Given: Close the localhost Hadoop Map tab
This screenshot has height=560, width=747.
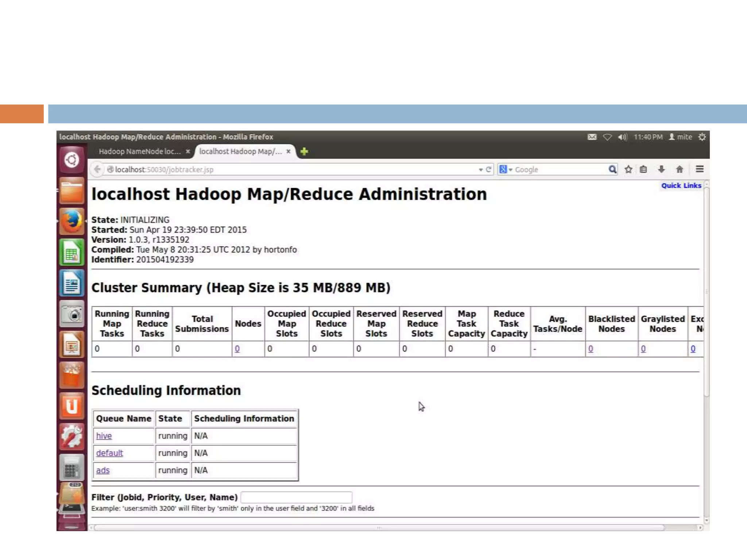Looking at the screenshot, I should (x=288, y=151).
